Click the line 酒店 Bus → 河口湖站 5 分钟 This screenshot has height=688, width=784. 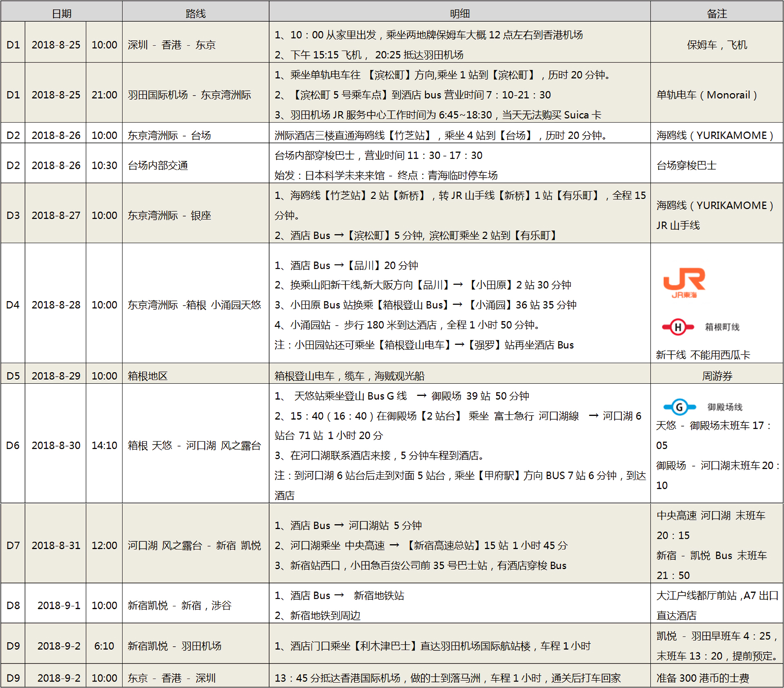348,525
